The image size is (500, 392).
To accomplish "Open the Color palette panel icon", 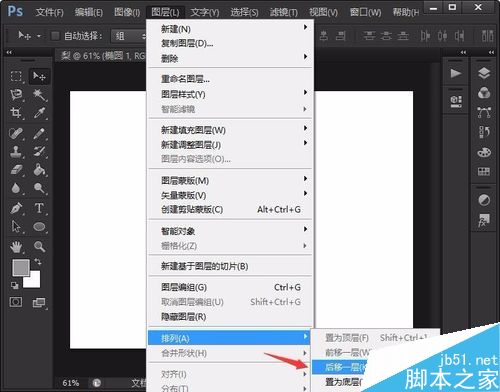I will 484,152.
